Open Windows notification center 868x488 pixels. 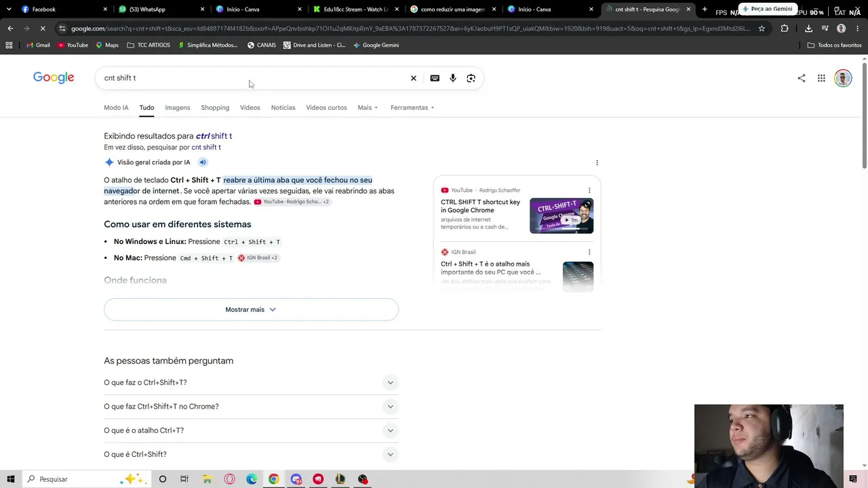click(853, 479)
